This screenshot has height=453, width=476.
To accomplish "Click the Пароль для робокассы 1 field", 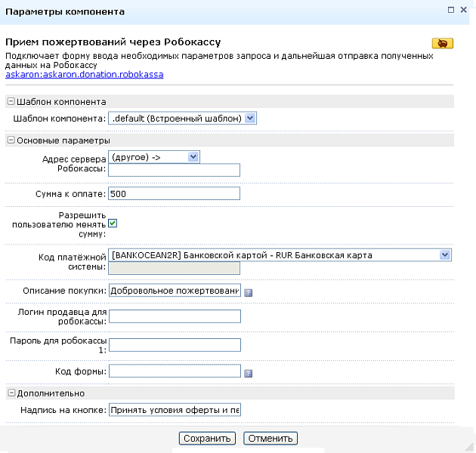I will tap(175, 345).
